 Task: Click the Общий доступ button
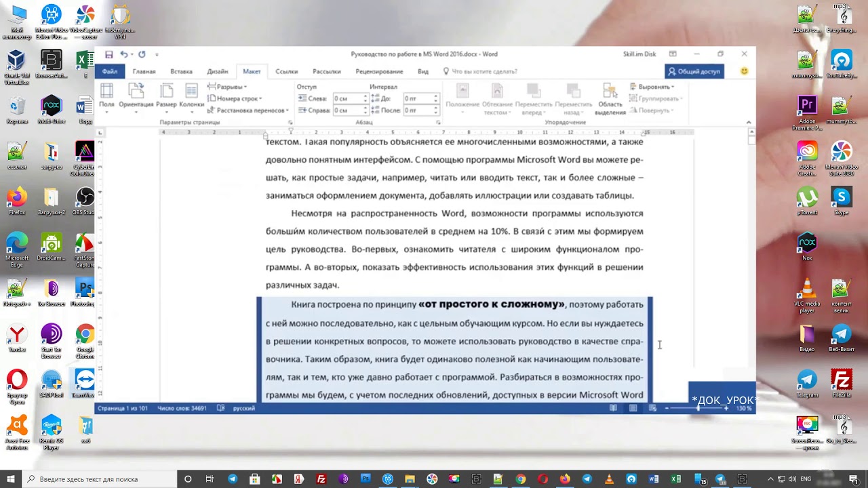click(694, 71)
